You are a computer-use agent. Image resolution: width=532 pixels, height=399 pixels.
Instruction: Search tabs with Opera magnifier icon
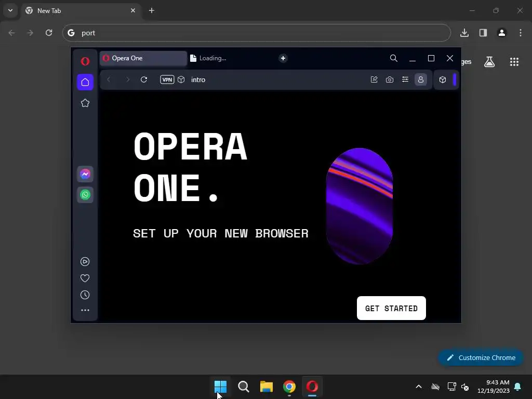click(x=394, y=58)
